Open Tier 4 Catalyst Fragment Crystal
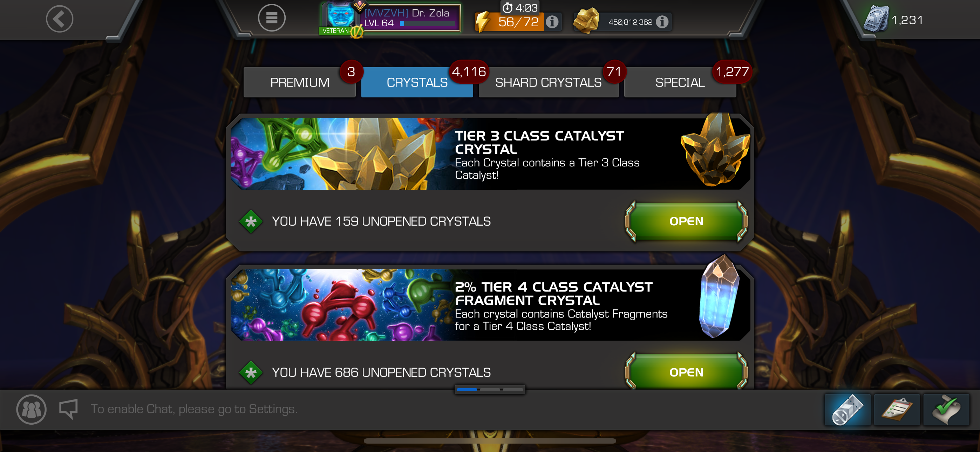This screenshot has width=980, height=452. [x=686, y=372]
